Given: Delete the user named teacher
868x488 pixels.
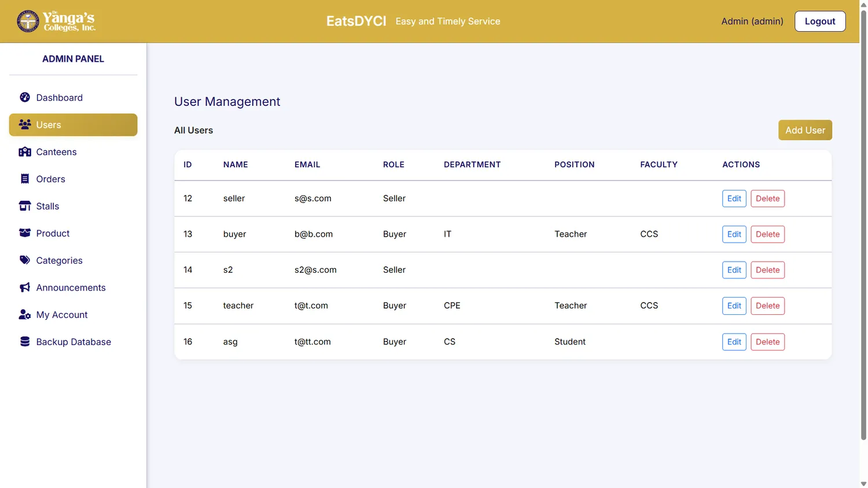Looking at the screenshot, I should (767, 306).
